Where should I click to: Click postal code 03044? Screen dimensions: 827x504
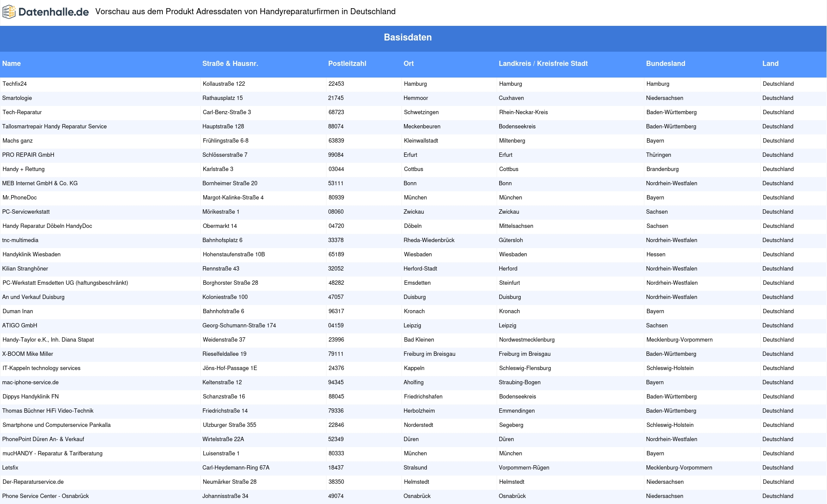tap(336, 169)
